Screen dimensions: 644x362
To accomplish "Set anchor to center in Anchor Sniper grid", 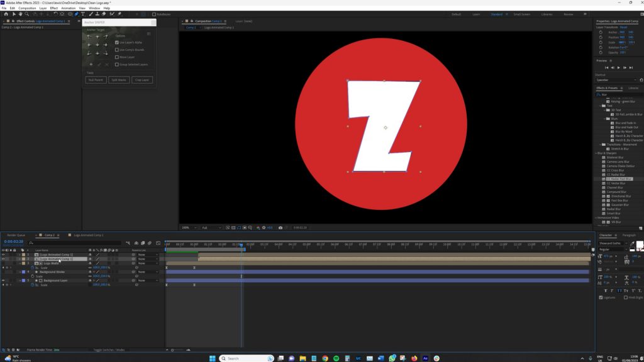I will tap(97, 45).
